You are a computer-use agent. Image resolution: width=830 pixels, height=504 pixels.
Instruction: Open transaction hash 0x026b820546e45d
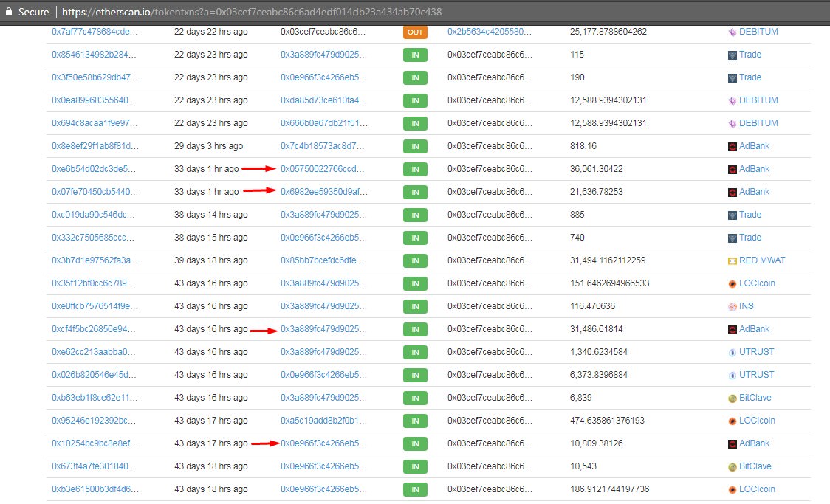[94, 374]
